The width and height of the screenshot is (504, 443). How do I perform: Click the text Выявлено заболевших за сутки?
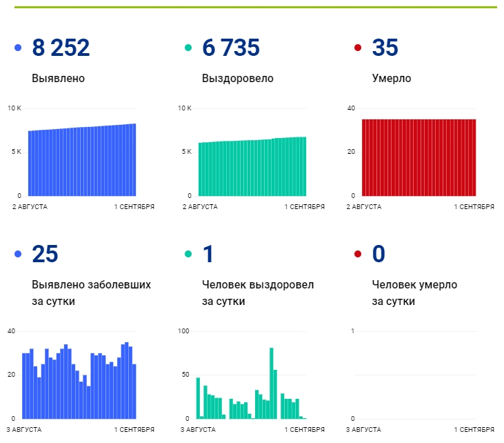coord(91,293)
